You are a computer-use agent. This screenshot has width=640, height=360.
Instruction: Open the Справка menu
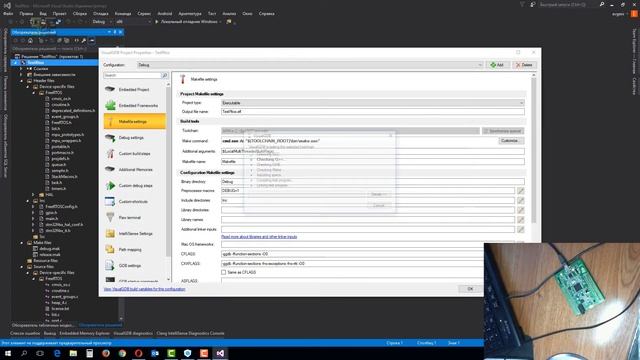click(x=267, y=13)
